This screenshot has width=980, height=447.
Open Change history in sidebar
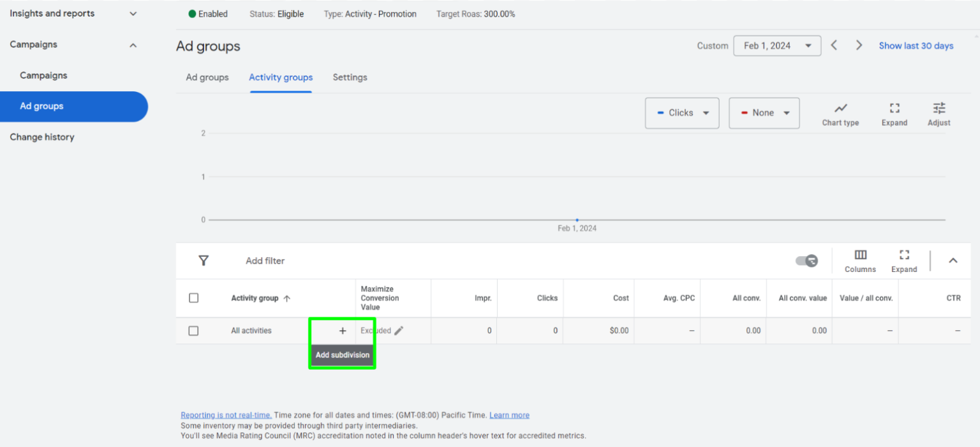pos(42,137)
